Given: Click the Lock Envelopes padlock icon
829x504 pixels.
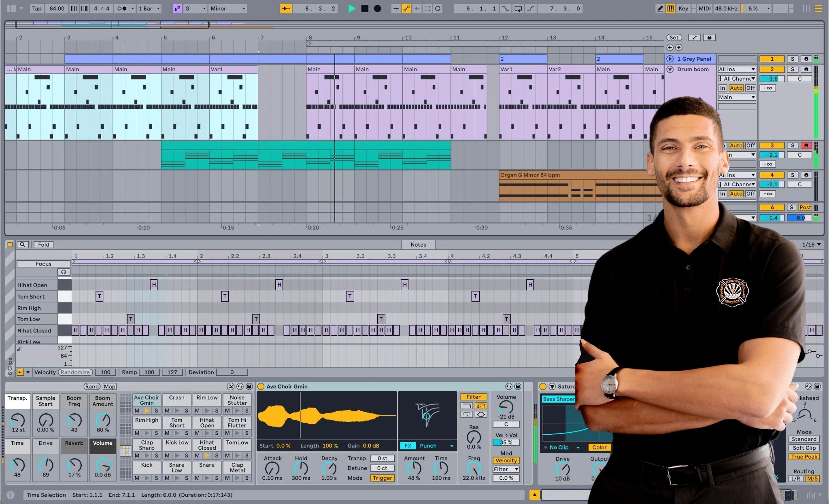Looking at the screenshot, I should [709, 38].
